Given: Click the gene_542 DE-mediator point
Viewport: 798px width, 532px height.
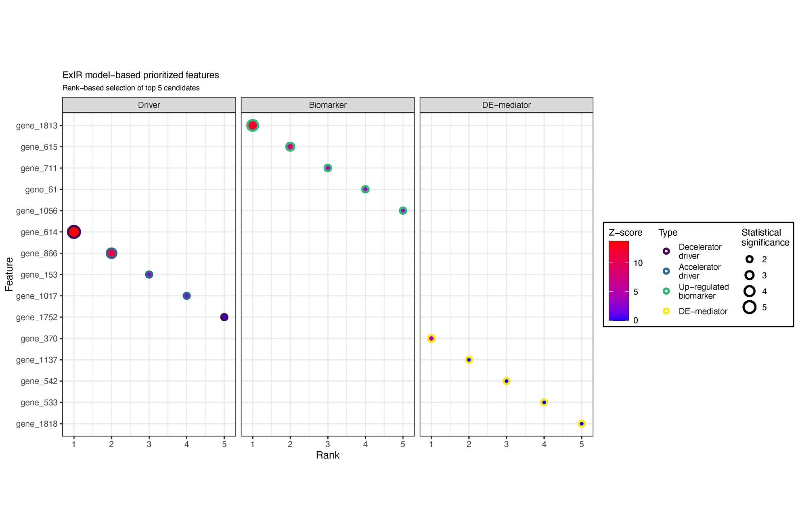Looking at the screenshot, I should (x=506, y=381).
